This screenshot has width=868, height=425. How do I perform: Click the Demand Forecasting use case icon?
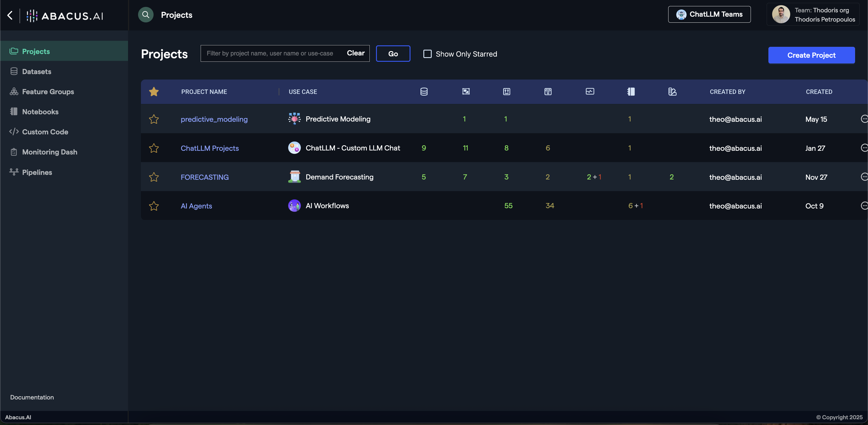pos(294,177)
